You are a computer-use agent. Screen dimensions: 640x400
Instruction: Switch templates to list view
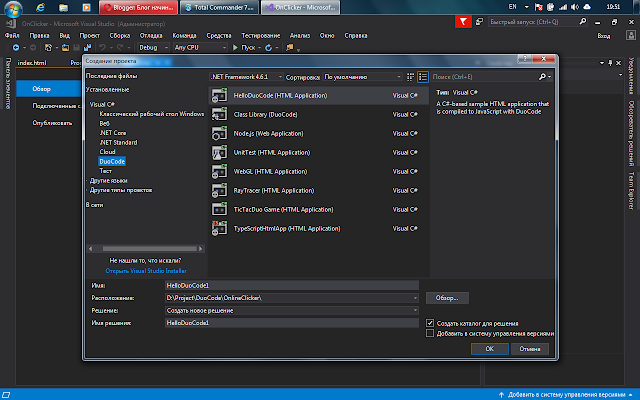point(423,77)
